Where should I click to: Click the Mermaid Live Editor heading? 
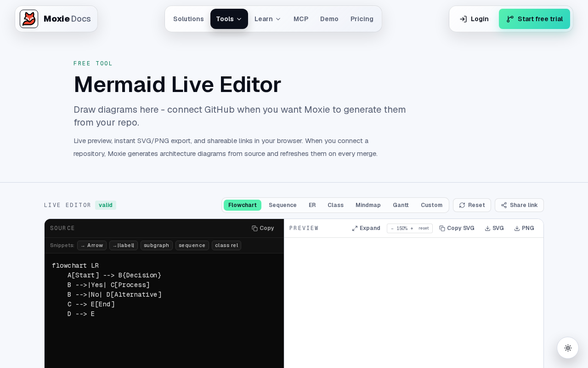[177, 85]
